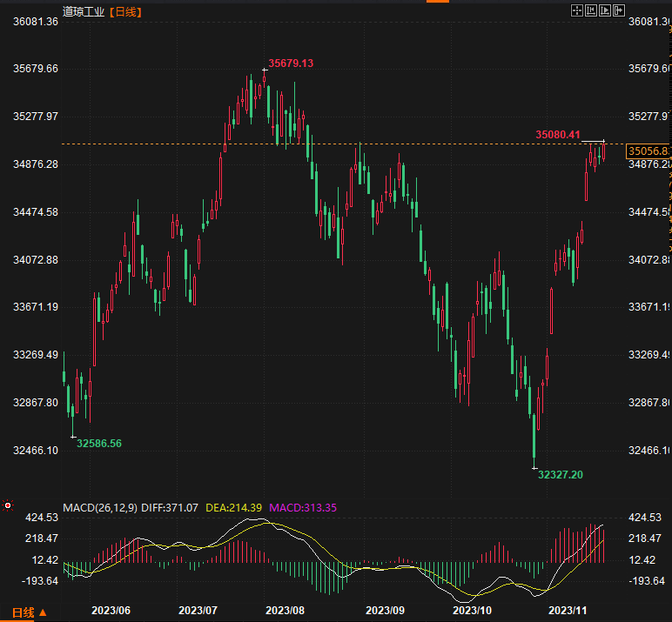Click the 道琼工业 chart title

point(83,12)
